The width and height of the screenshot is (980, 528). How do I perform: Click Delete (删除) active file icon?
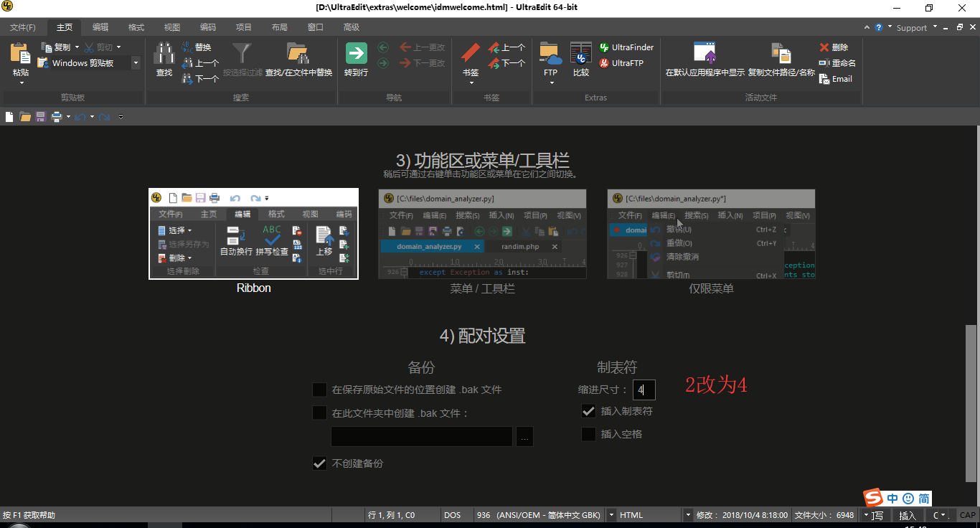(x=824, y=47)
